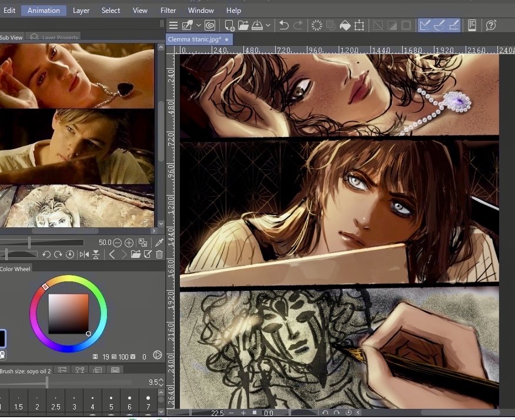The image size is (515, 420).
Task: Reset Sub View image rotation
Action: (x=69, y=254)
